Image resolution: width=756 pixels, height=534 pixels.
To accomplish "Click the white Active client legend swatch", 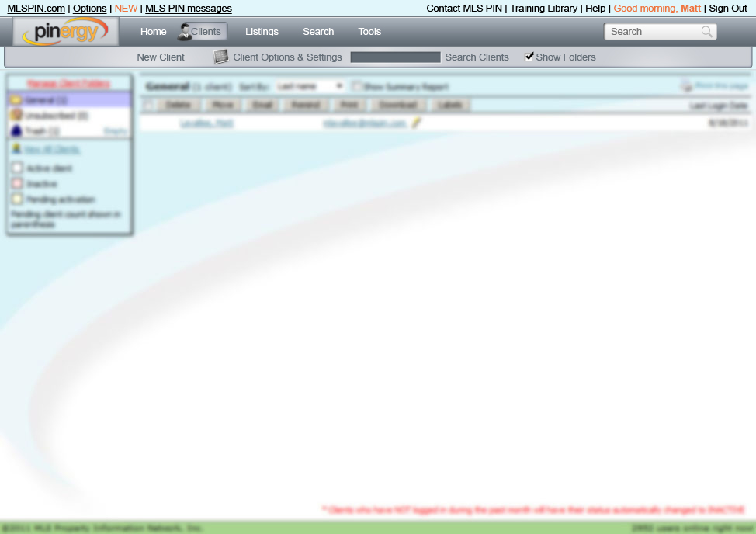I will point(17,168).
